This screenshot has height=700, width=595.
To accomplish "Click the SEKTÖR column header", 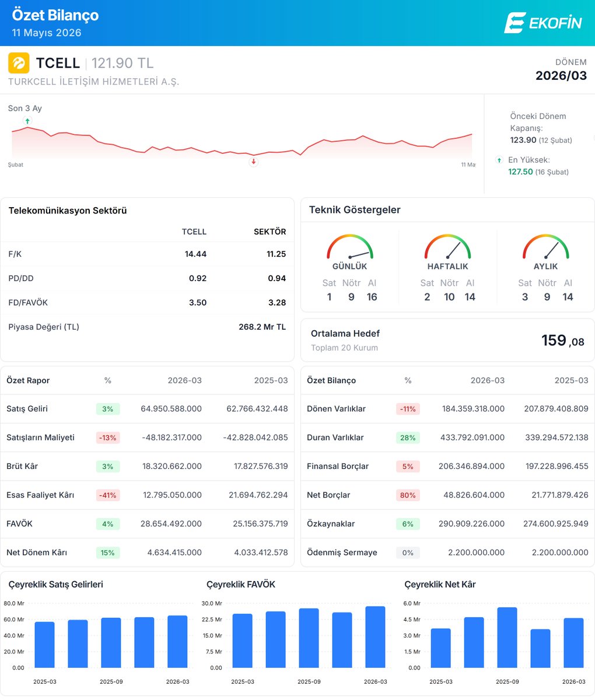I will tap(270, 232).
